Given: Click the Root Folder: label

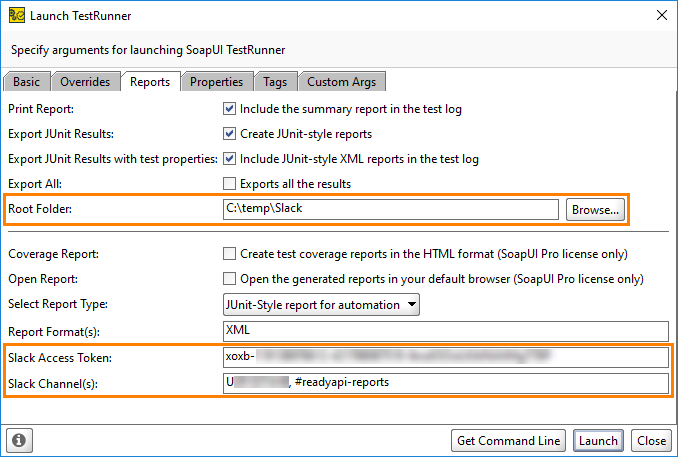Looking at the screenshot, I should [x=40, y=209].
